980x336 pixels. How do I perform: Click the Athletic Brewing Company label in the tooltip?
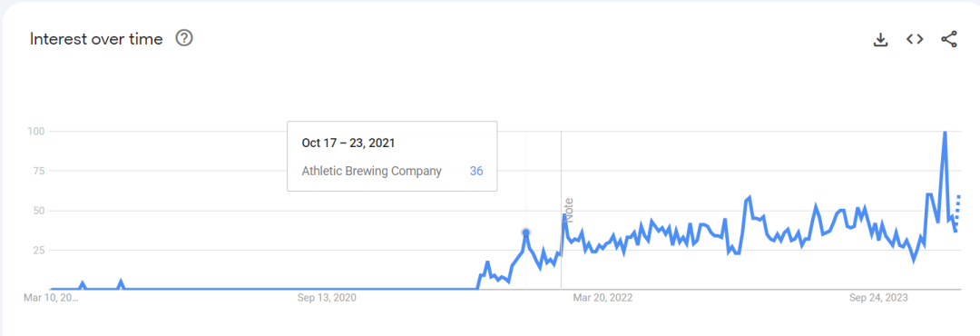(x=371, y=171)
